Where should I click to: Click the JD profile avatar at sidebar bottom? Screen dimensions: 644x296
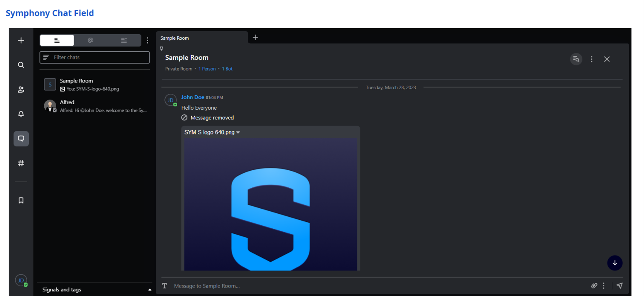[21, 280]
